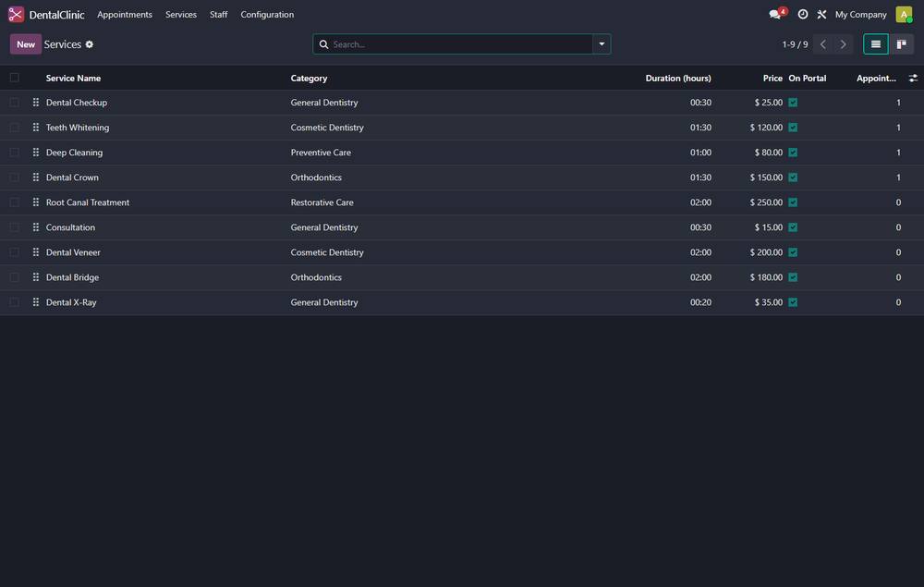Open the Dental X-Ray service name

71,302
